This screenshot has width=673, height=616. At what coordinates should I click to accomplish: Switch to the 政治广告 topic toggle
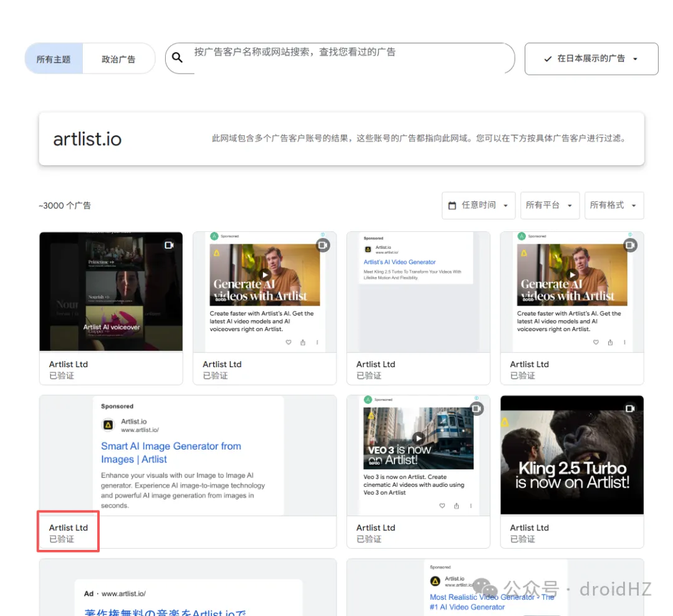pyautogui.click(x=118, y=59)
